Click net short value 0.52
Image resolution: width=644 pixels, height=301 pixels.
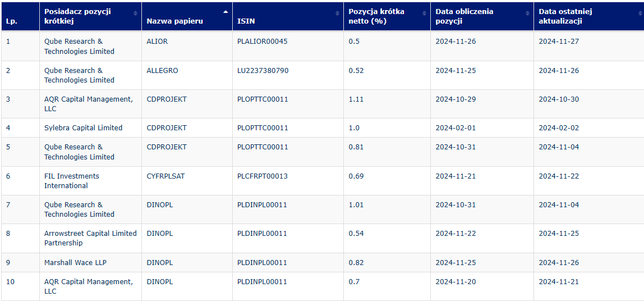click(x=356, y=70)
